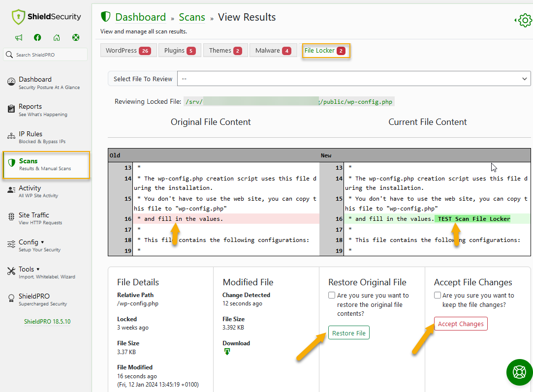Viewport: 533px width, 392px height.
Task: Click the Accept Changes button
Action: 461,324
